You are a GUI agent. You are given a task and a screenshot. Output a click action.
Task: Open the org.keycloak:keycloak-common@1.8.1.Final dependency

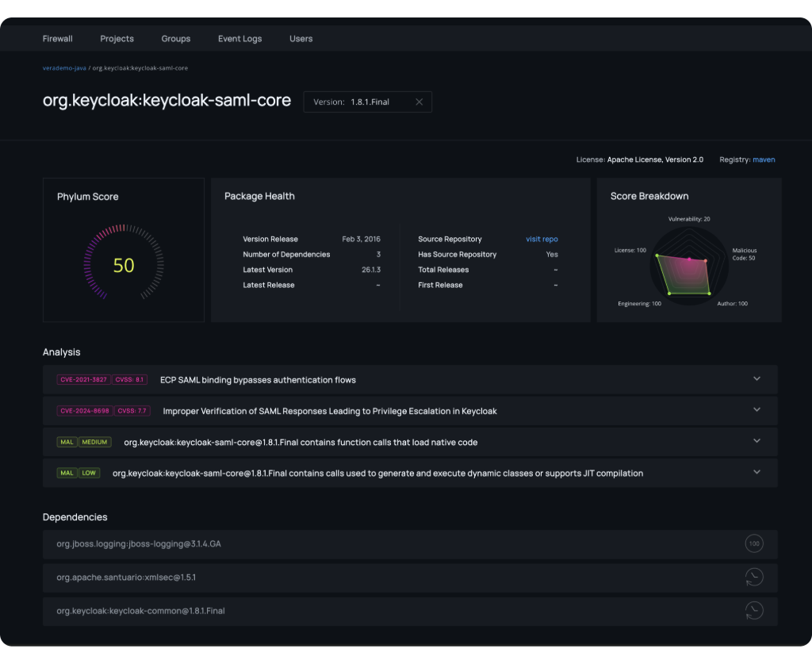coord(410,611)
